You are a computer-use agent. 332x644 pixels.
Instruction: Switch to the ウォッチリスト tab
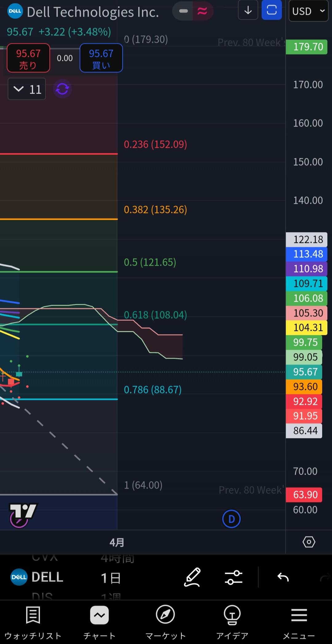tap(33, 623)
